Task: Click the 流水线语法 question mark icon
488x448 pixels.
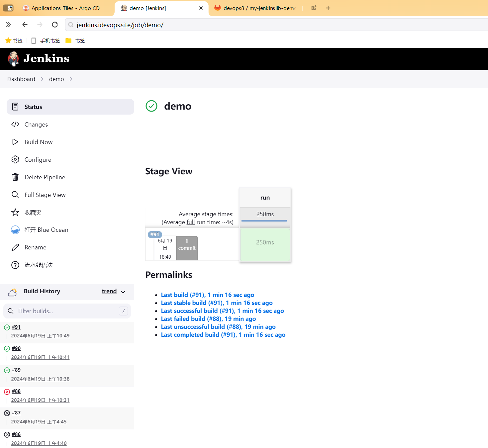Action: tap(15, 265)
